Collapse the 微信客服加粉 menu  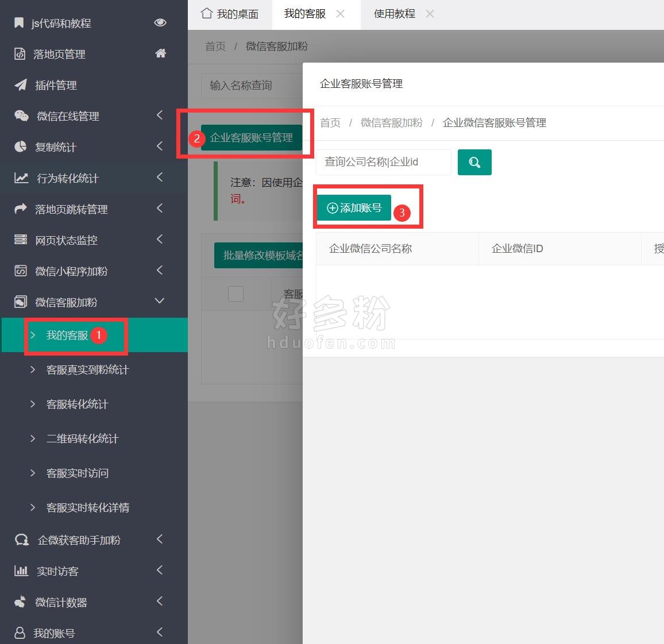[160, 301]
